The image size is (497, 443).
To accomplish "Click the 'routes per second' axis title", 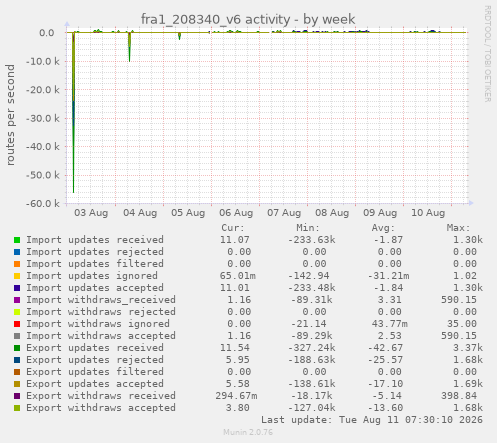I will [x=10, y=115].
